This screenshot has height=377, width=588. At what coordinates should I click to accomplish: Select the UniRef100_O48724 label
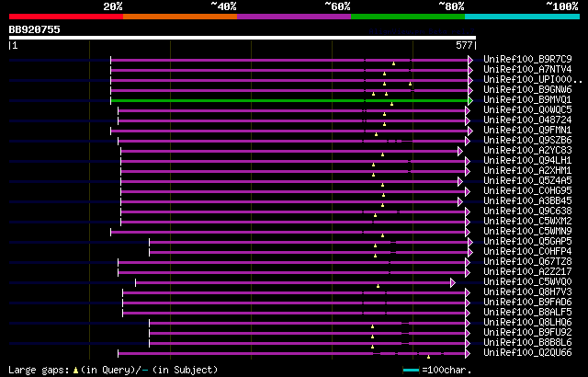click(527, 120)
